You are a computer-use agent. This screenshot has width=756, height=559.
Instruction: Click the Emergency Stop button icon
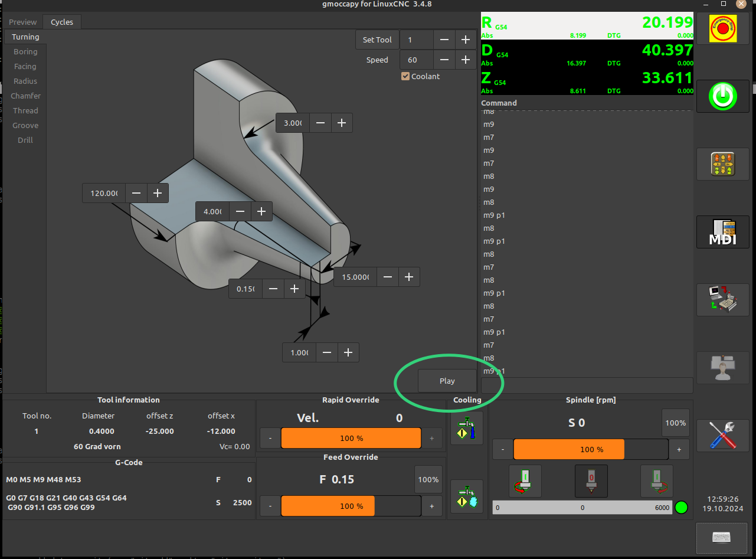(x=724, y=29)
